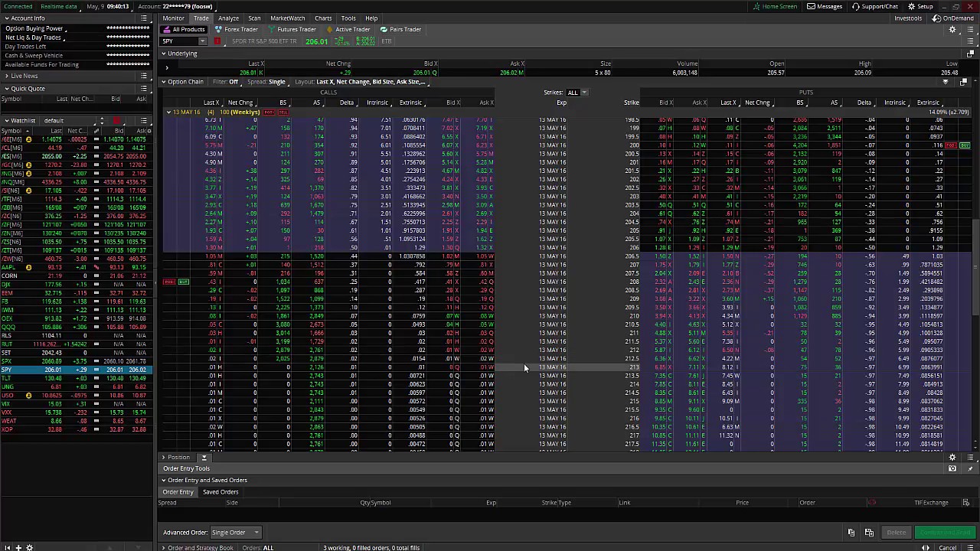Expand Order and Strategy Book
Screen dimensions: 980x551
[x=163, y=548]
